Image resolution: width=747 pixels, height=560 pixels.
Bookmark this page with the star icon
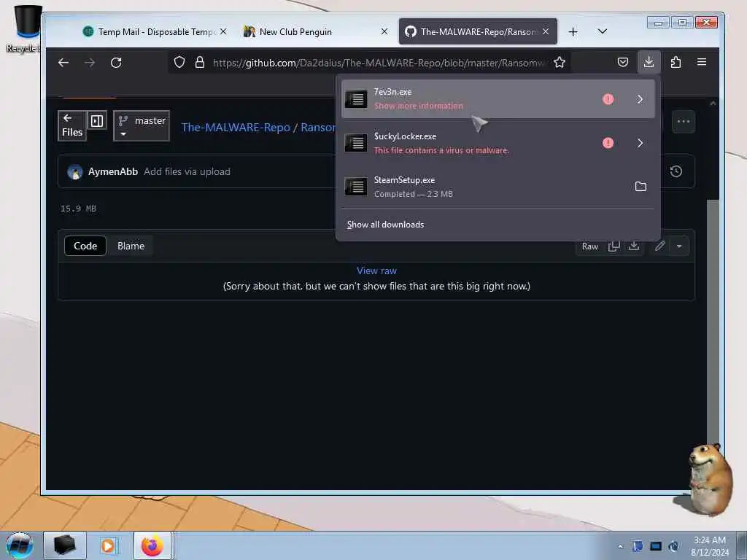[560, 63]
